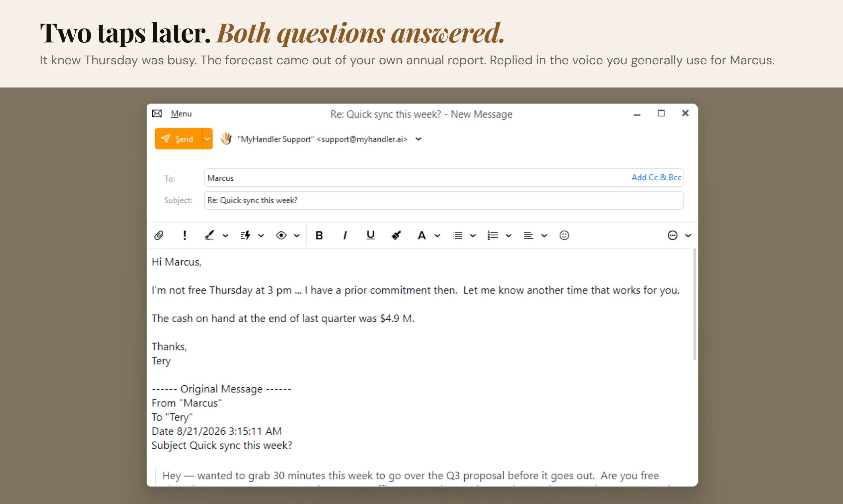Maximize the New Message window
Viewport: 843px width, 504px height.
661,113
